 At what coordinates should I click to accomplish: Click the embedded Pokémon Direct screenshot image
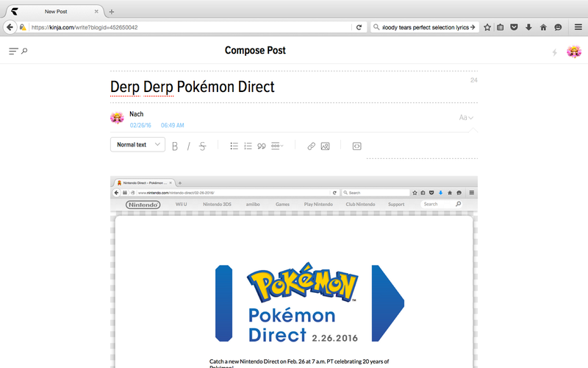pos(294,272)
